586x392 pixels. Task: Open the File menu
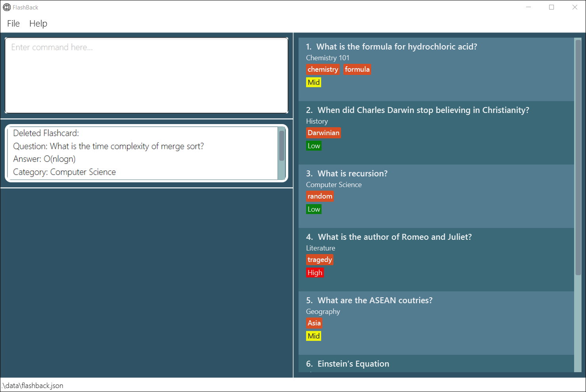13,24
